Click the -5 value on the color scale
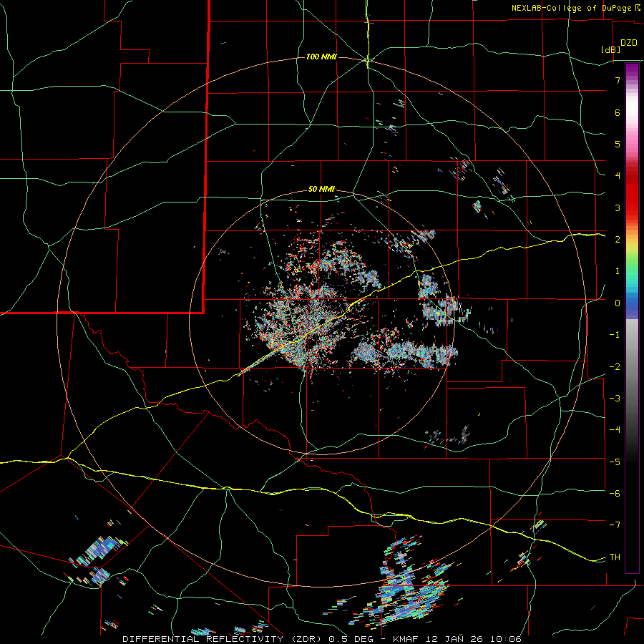 (615, 462)
